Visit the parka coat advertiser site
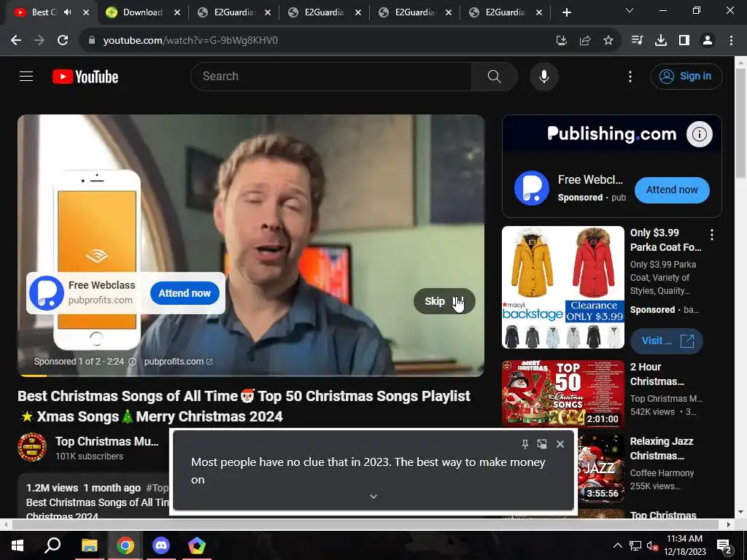 (x=666, y=341)
